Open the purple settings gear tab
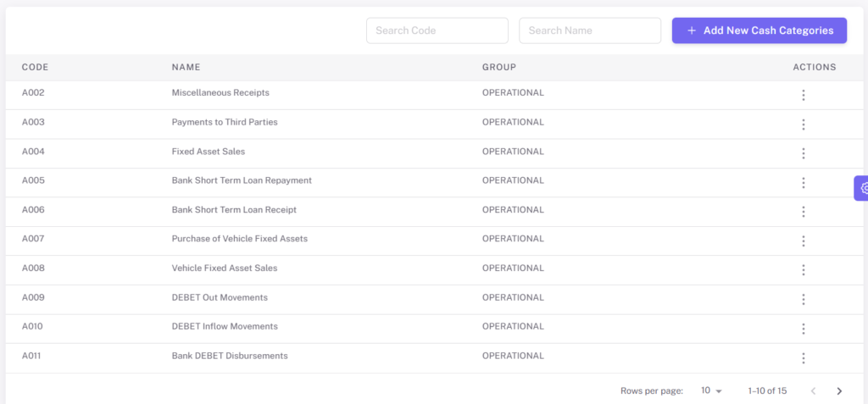868x404 pixels. pos(861,188)
